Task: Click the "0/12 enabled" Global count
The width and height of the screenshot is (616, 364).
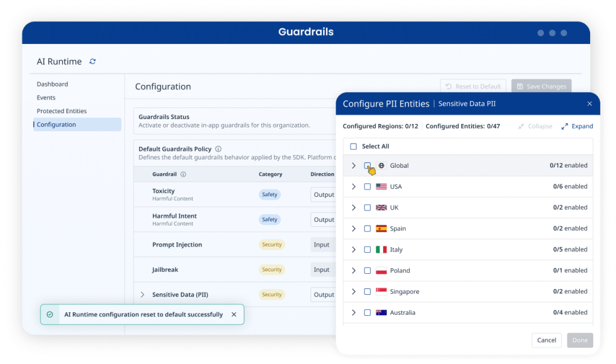Action: click(568, 165)
